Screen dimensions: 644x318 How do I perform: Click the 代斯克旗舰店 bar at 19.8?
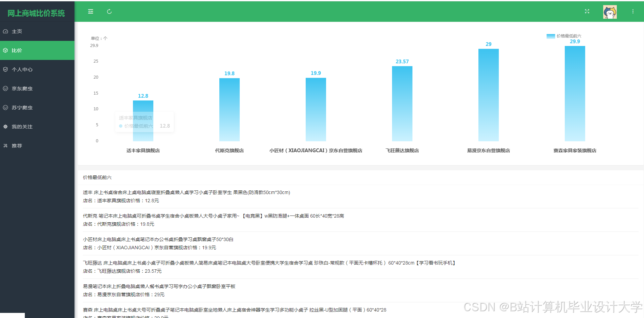coord(229,110)
